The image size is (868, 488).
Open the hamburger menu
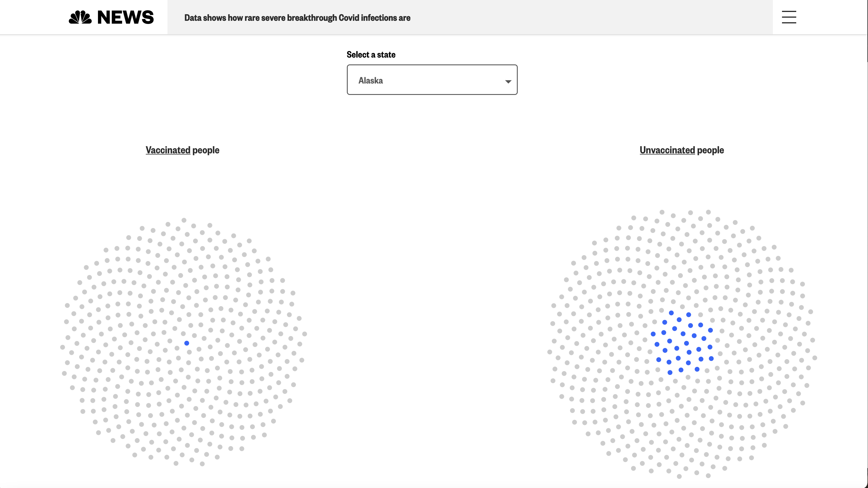789,17
